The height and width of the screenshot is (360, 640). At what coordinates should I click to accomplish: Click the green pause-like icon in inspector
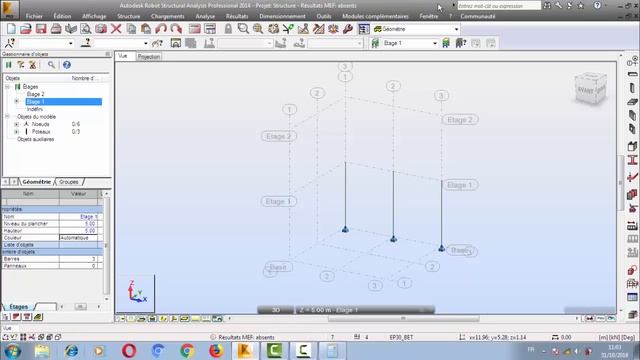[x=9, y=64]
